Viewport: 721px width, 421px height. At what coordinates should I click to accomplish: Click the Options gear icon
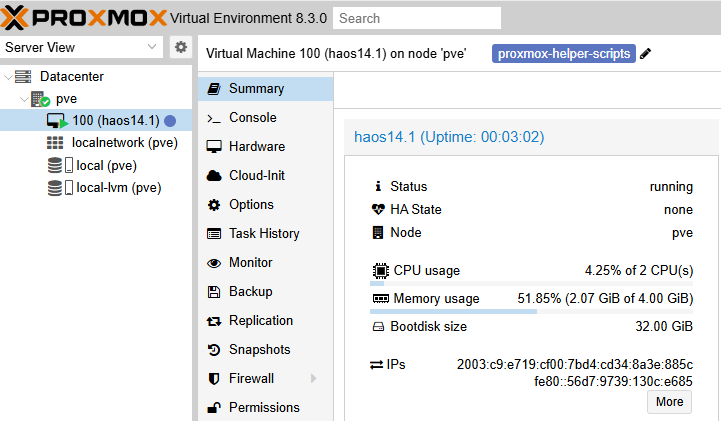coord(214,205)
